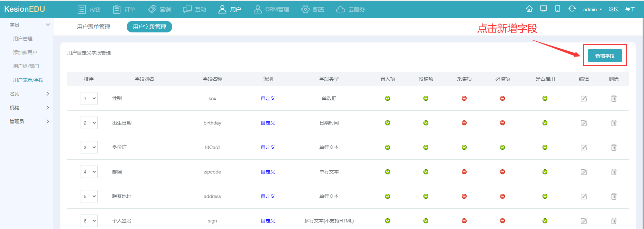Delete the birthday field row
Screen dimensions: 644x229
click(614, 123)
